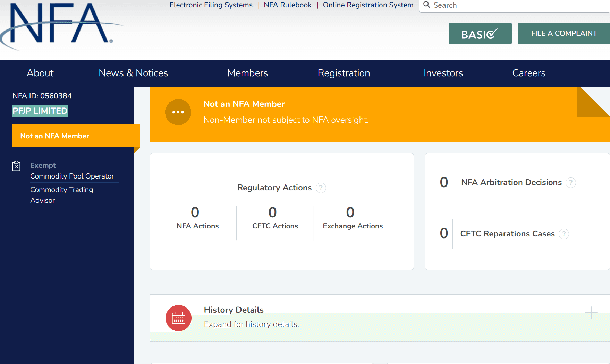Open Online Registration System link
The height and width of the screenshot is (364, 610).
click(368, 5)
